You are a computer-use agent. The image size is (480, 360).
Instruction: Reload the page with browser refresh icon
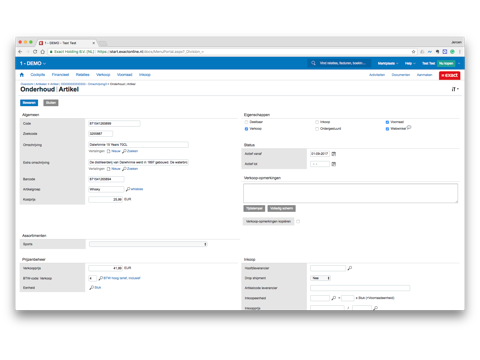35,52
